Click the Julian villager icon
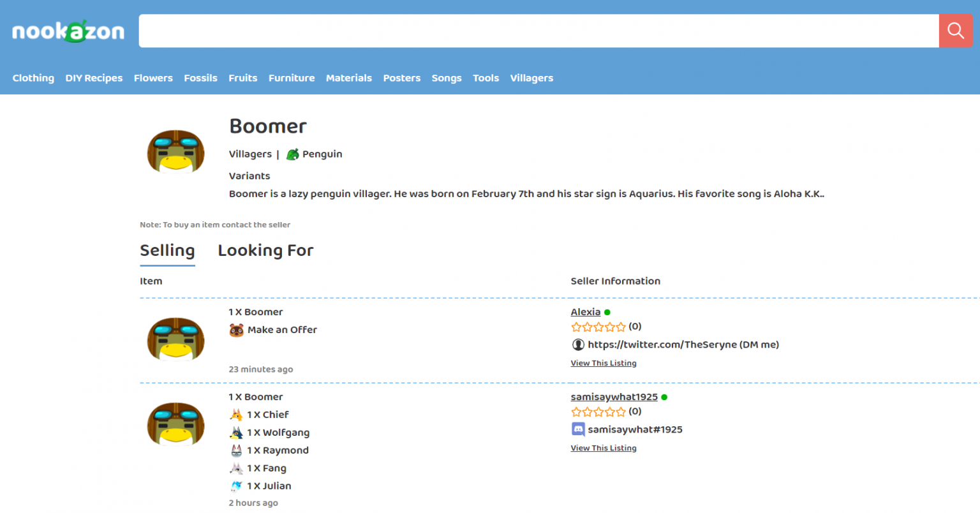Screen dimensions: 980x513 click(237, 486)
